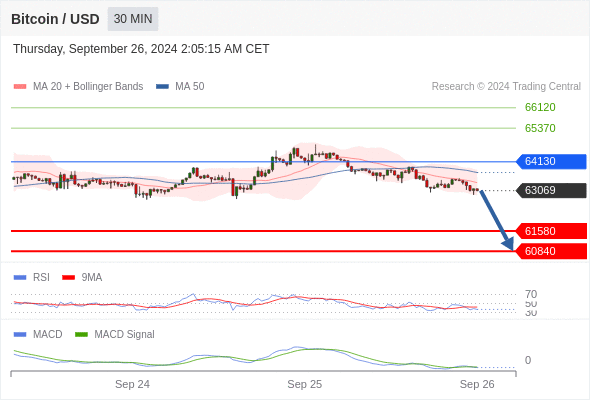This screenshot has width=590, height=400.
Task: Toggle the 9MA legend entry
Action: pos(82,277)
